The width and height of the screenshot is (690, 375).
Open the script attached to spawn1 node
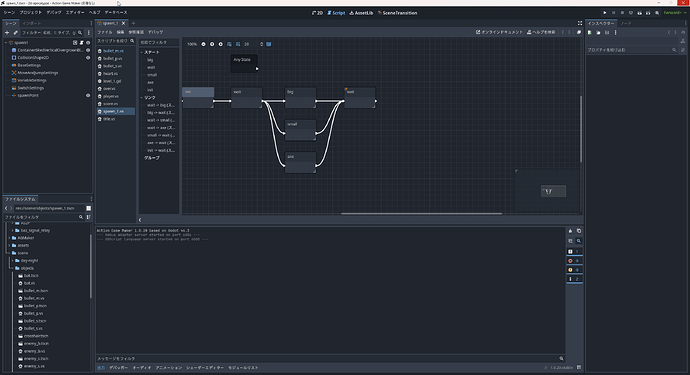pyautogui.click(x=81, y=43)
